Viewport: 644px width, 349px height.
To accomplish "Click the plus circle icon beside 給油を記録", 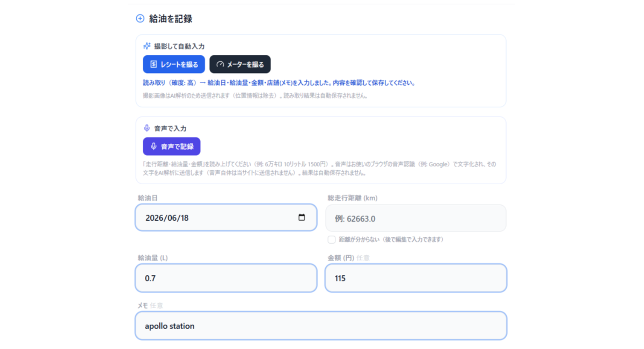I will click(140, 19).
